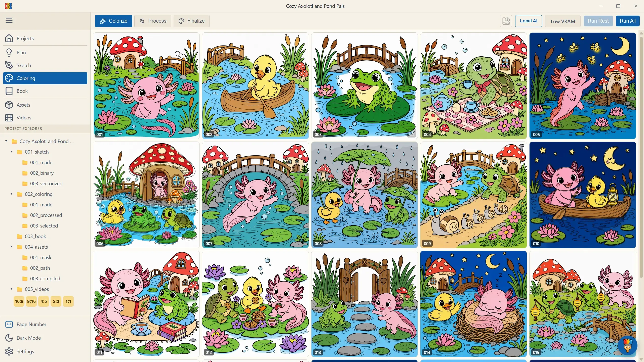Click the Run All button
Screen dimensions: 644x362
pos(627,21)
